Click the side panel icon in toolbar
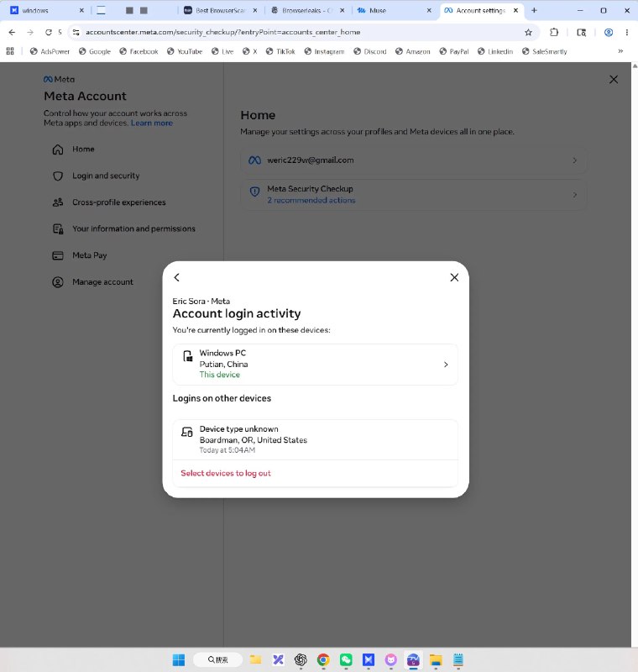638x672 pixels. pyautogui.click(x=581, y=32)
